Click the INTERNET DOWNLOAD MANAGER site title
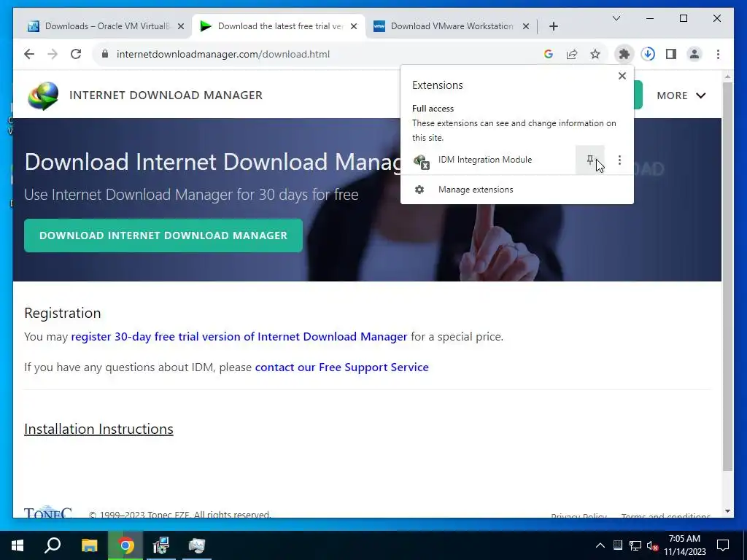Viewport: 747px width, 560px height. (x=166, y=96)
